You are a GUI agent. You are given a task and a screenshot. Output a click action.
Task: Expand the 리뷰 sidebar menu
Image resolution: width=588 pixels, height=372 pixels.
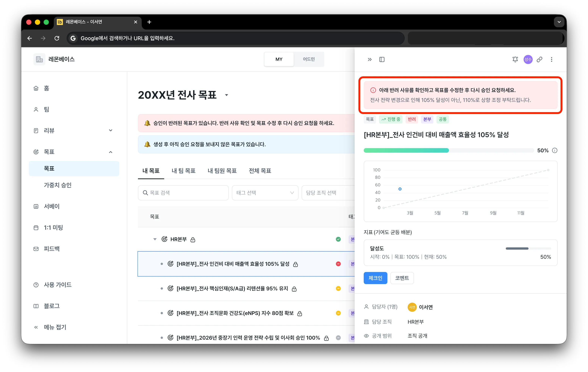pyautogui.click(x=111, y=130)
